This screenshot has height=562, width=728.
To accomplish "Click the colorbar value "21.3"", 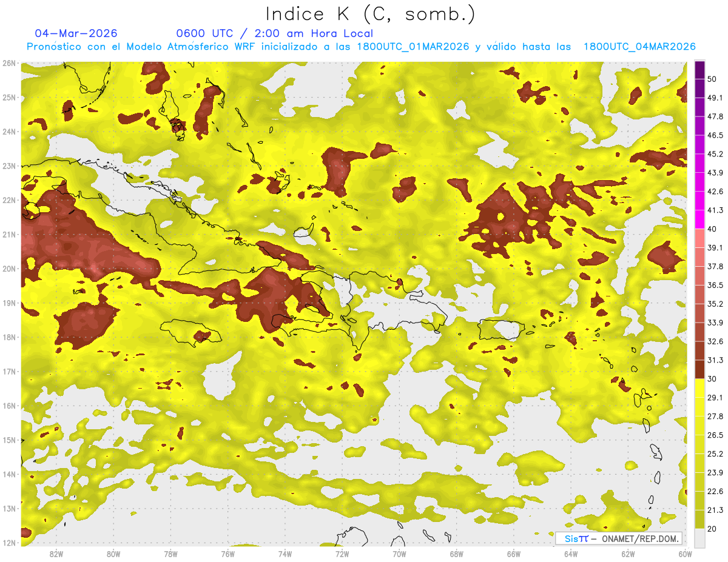I will pyautogui.click(x=715, y=510).
